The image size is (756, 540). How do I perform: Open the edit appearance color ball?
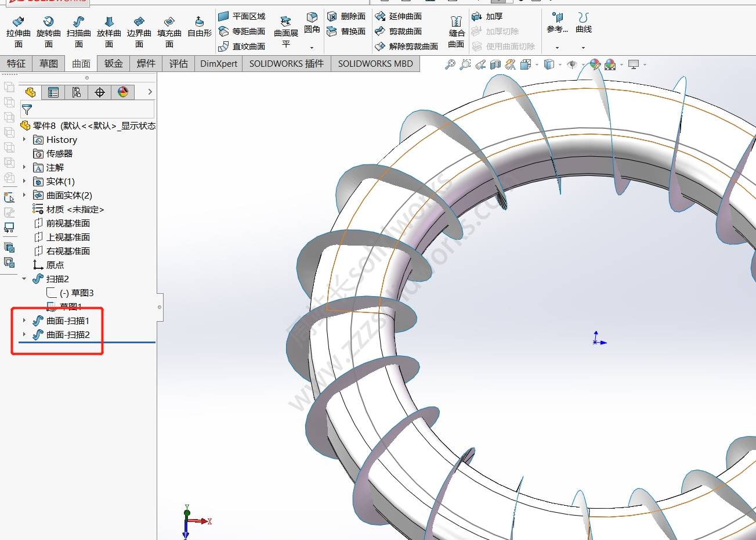point(595,64)
